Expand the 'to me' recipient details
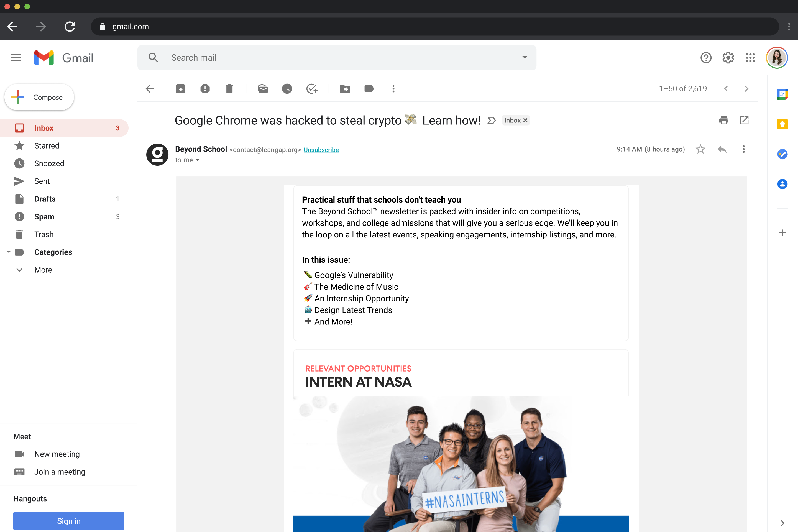This screenshot has width=798, height=532. (197, 160)
